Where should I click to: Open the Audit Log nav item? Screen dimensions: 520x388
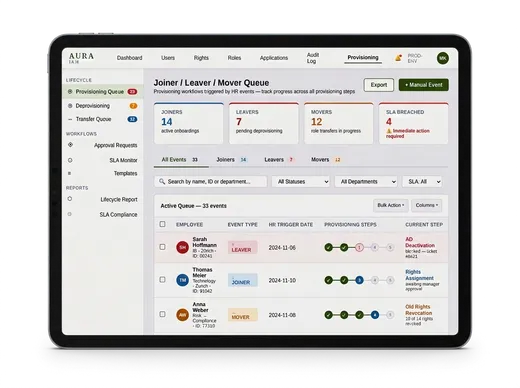(x=313, y=58)
